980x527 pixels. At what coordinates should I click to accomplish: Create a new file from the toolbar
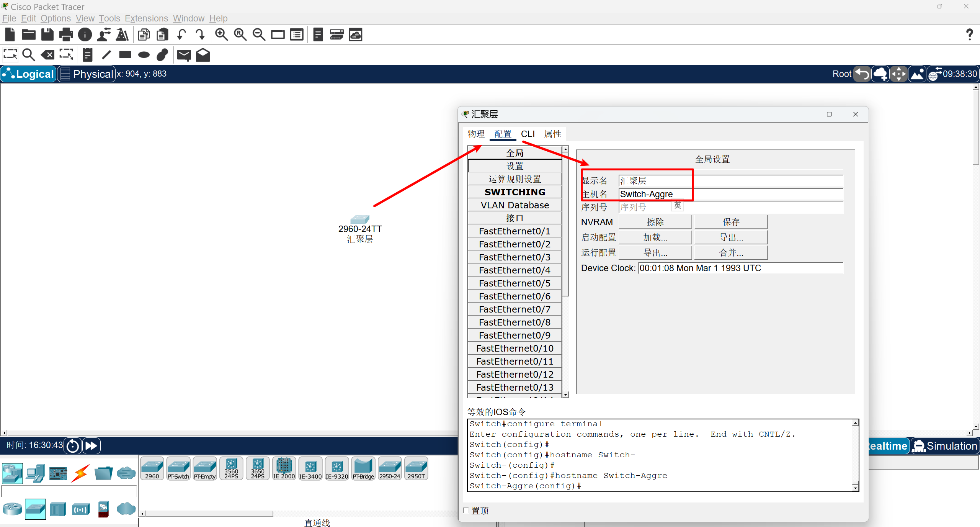pyautogui.click(x=10, y=35)
